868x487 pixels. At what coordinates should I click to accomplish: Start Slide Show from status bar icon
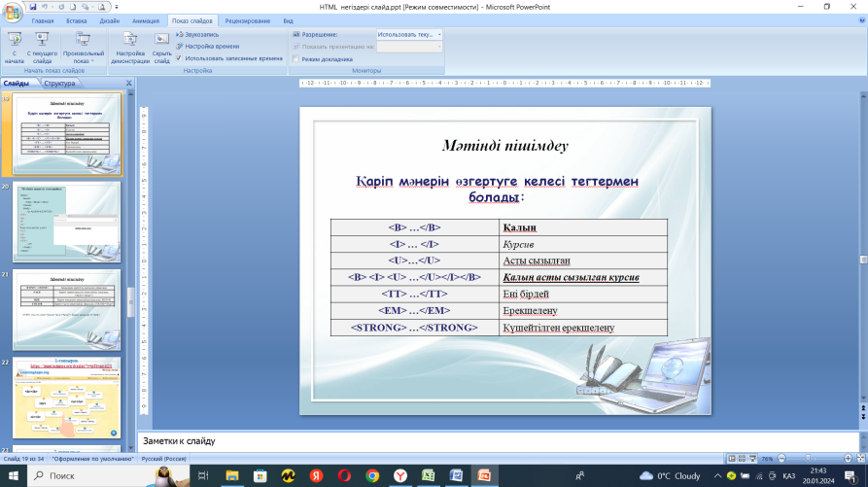752,458
